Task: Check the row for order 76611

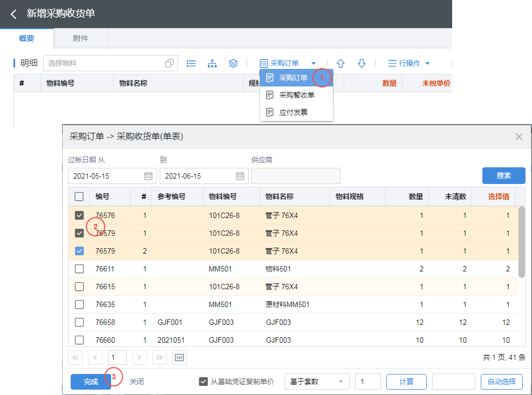Action: coord(79,269)
